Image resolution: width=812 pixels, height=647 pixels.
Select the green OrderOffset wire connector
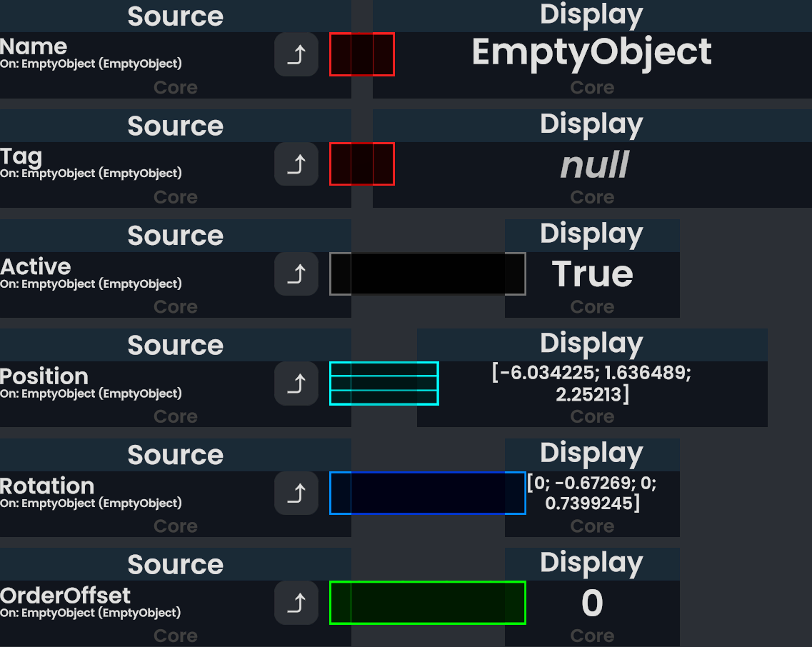pyautogui.click(x=427, y=603)
